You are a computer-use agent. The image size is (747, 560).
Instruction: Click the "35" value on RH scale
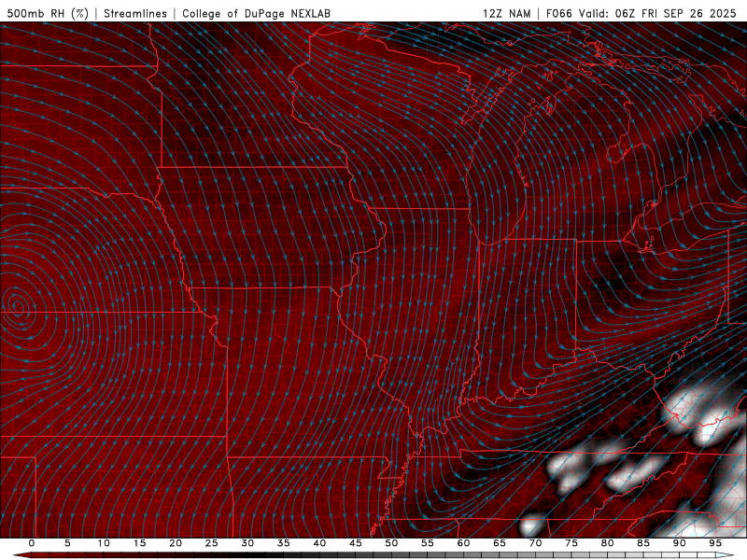pos(284,543)
